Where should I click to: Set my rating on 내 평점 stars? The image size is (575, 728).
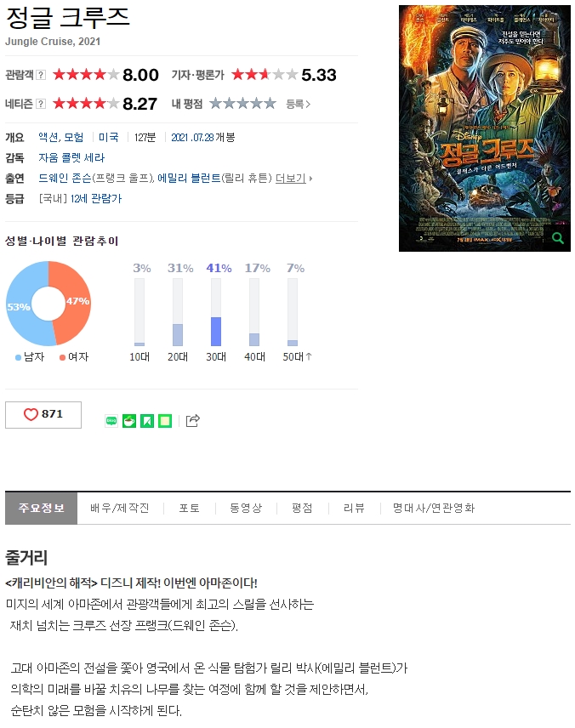(243, 103)
